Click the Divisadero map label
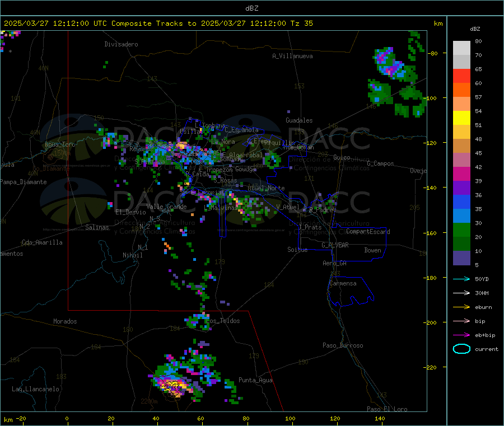This screenshot has width=504, height=426. click(x=121, y=44)
